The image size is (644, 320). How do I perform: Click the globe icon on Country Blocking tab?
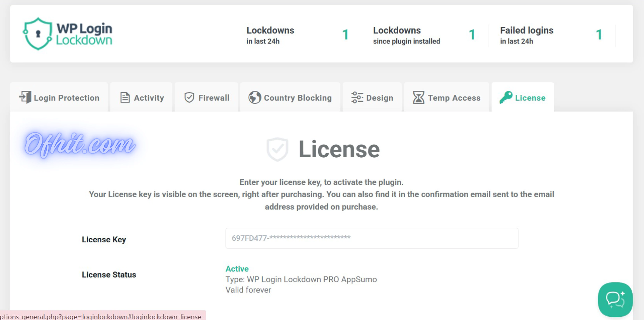click(255, 97)
